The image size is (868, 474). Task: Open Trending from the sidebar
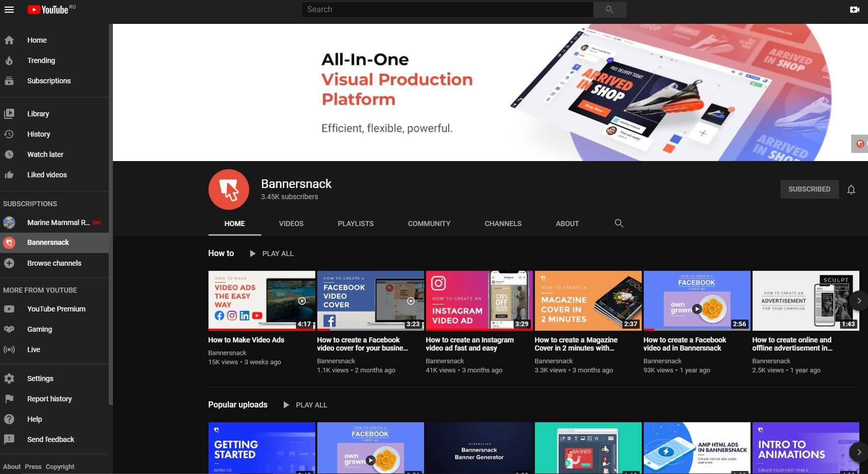tap(41, 60)
